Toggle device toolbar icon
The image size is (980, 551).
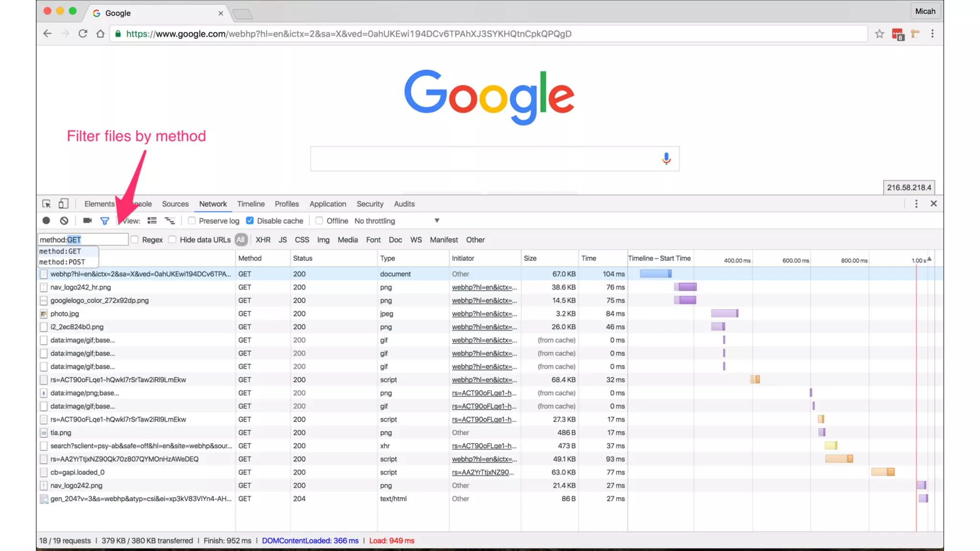pyautogui.click(x=63, y=204)
